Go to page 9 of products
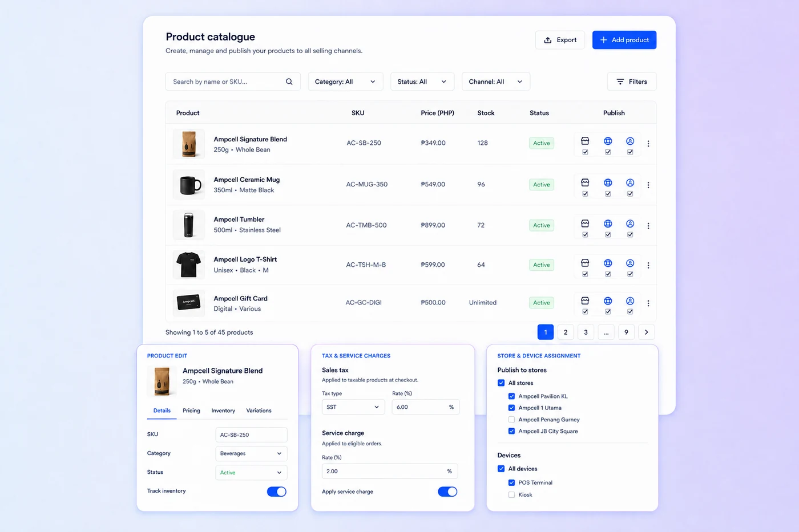The height and width of the screenshot is (532, 799). coord(626,332)
